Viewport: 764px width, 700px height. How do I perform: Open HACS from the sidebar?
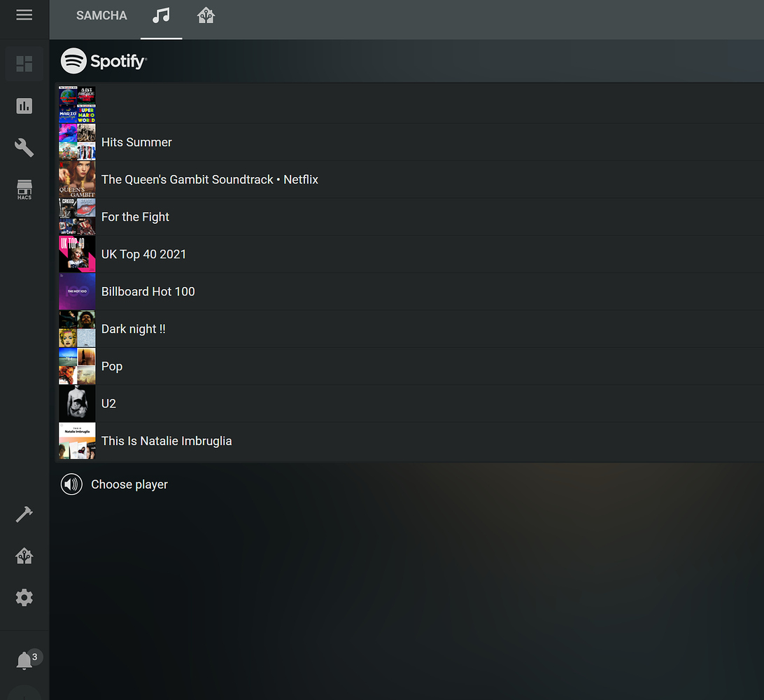pyautogui.click(x=24, y=189)
